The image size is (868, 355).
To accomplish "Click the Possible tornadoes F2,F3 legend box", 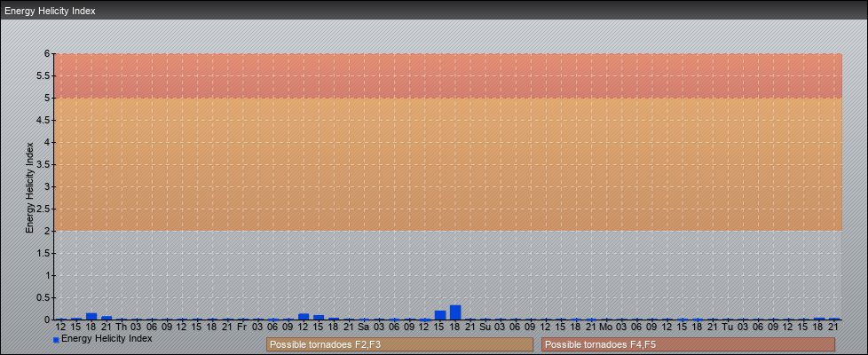I will [x=399, y=344].
